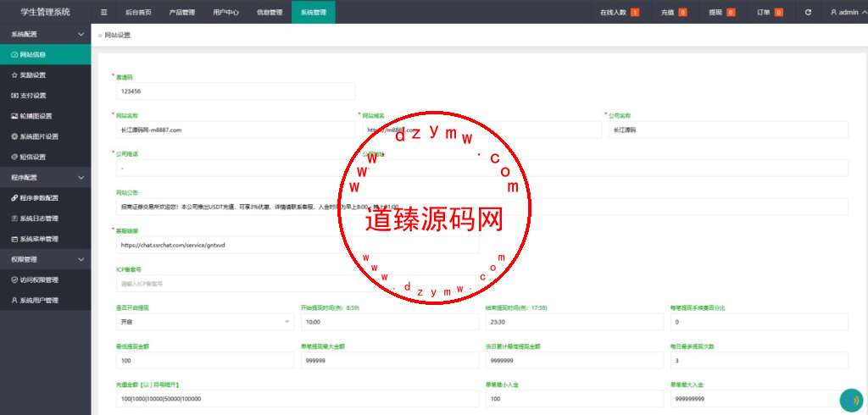Viewport: 868px width, 415px height.
Task: Click the orange 订单 count badge
Action: 779,12
